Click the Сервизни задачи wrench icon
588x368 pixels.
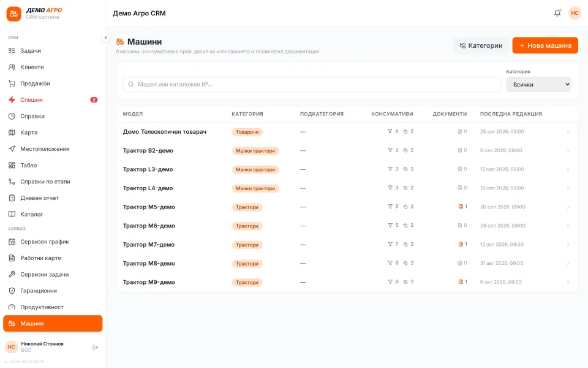pyautogui.click(x=12, y=275)
